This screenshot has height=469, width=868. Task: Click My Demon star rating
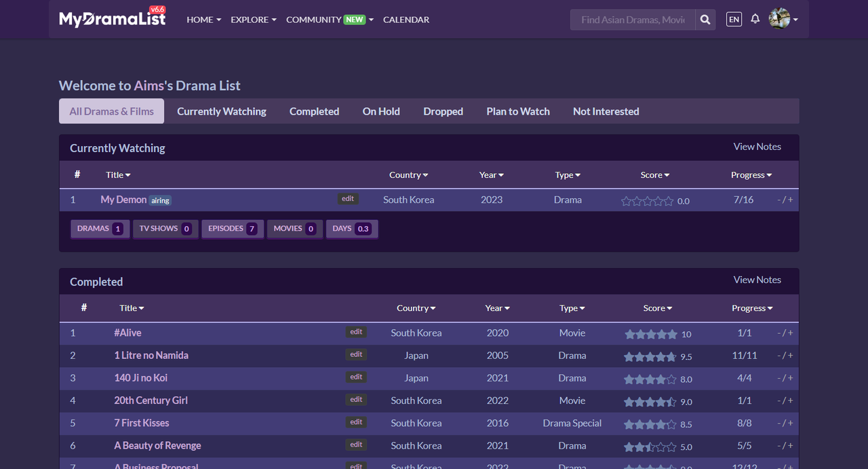click(x=648, y=201)
